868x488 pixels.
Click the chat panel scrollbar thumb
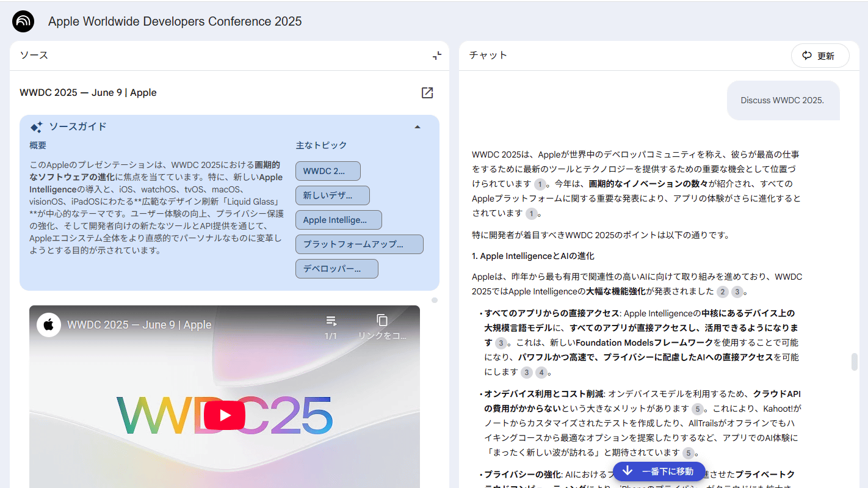click(855, 362)
